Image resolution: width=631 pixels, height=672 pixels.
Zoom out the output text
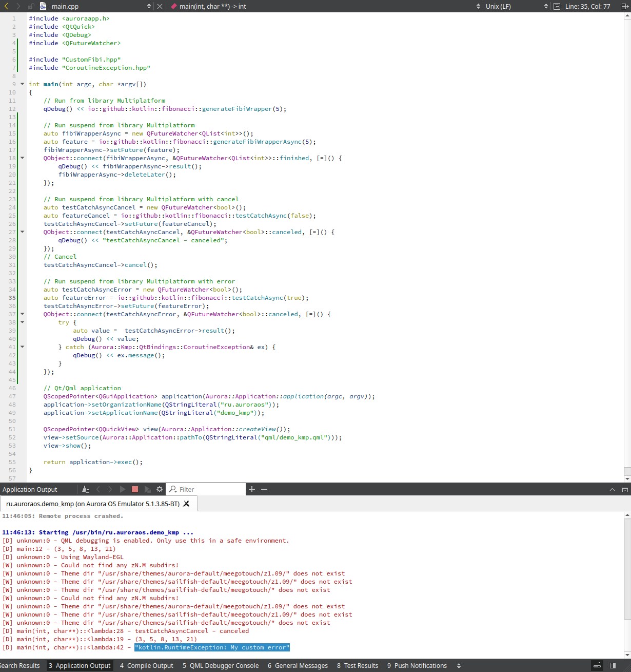[264, 489]
